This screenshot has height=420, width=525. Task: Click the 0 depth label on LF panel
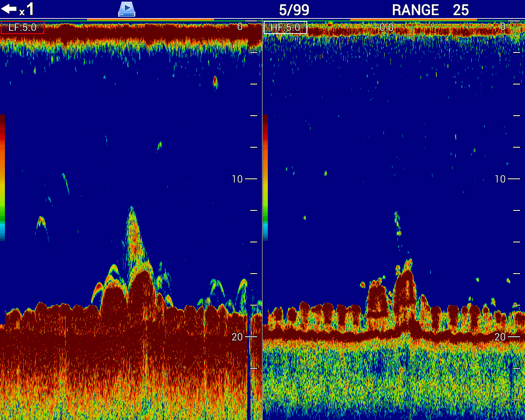[x=240, y=27]
